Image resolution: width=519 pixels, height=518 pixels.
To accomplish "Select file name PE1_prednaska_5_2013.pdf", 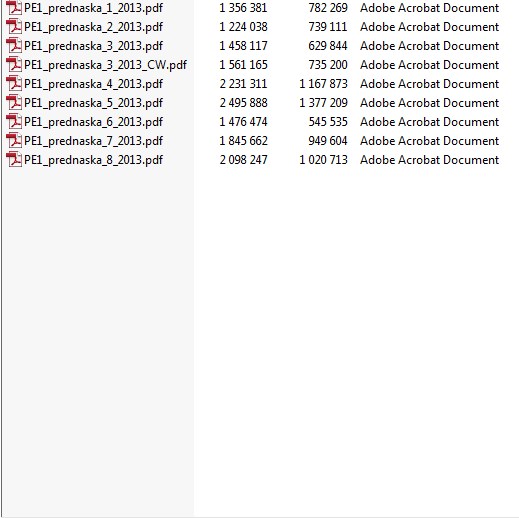I will 93,103.
